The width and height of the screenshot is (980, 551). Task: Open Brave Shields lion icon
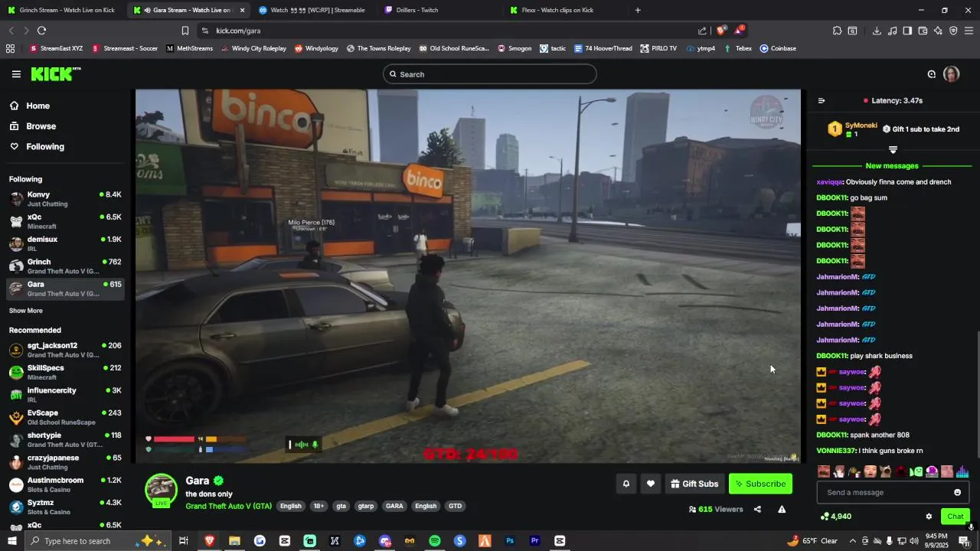coord(720,31)
